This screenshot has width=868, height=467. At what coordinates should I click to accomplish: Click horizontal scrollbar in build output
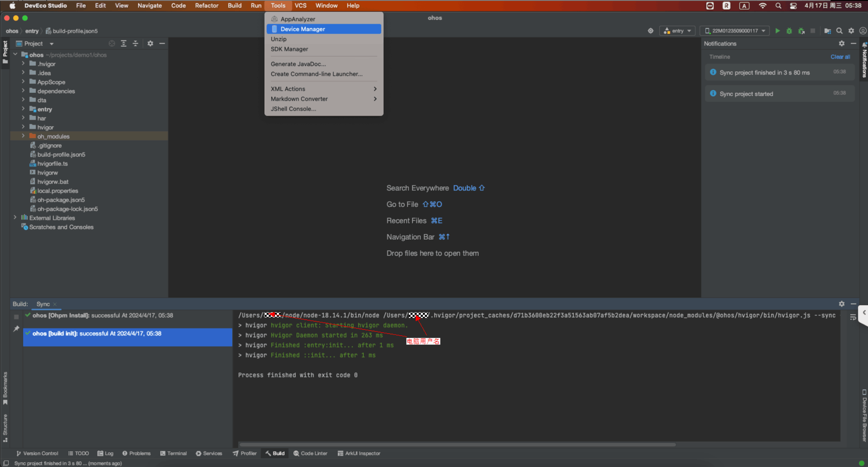[x=457, y=445]
